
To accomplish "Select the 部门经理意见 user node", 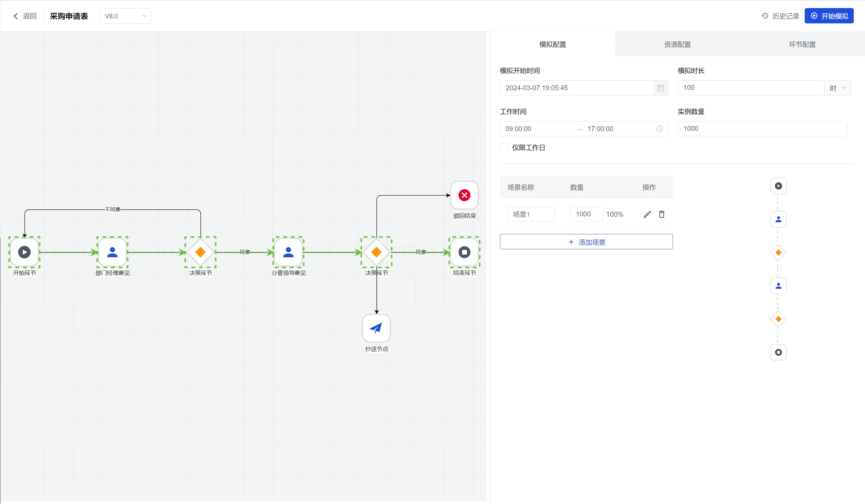I will [x=112, y=252].
